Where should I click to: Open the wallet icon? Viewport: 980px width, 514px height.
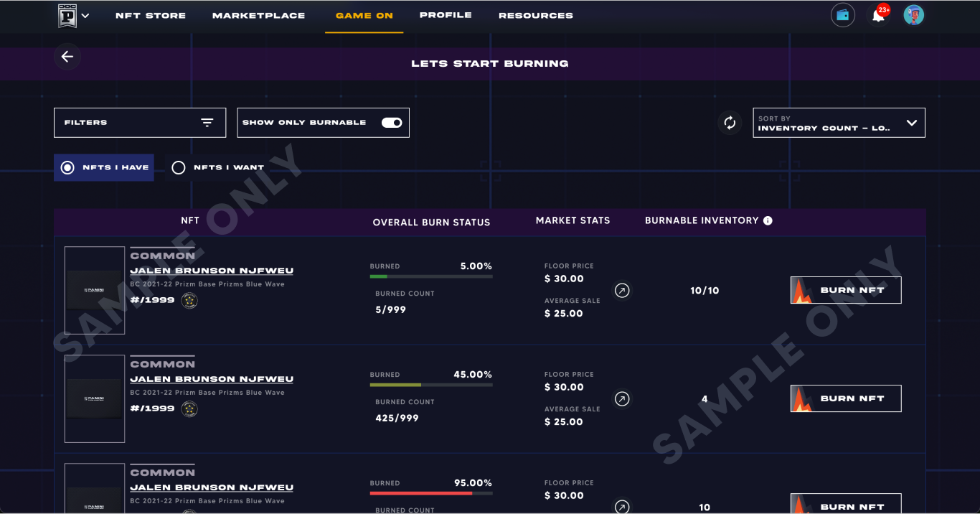[x=843, y=15]
